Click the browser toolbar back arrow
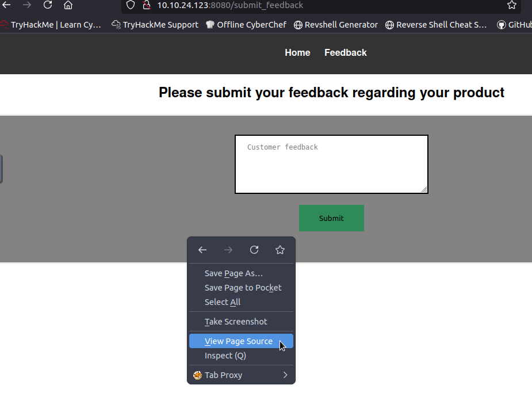This screenshot has height=393, width=532. click(x=6, y=5)
